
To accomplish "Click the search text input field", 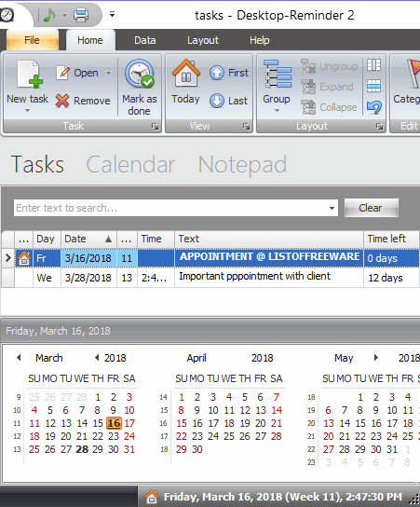I will click(170, 208).
